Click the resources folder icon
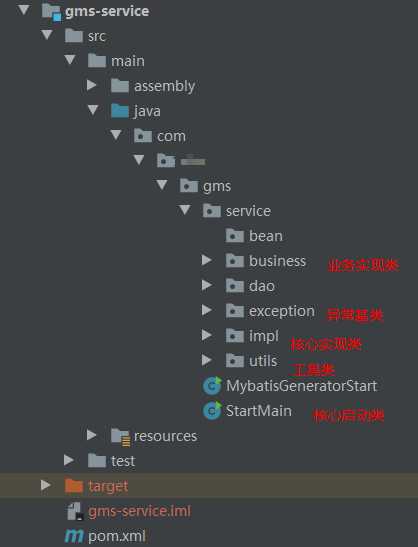 tap(120, 437)
